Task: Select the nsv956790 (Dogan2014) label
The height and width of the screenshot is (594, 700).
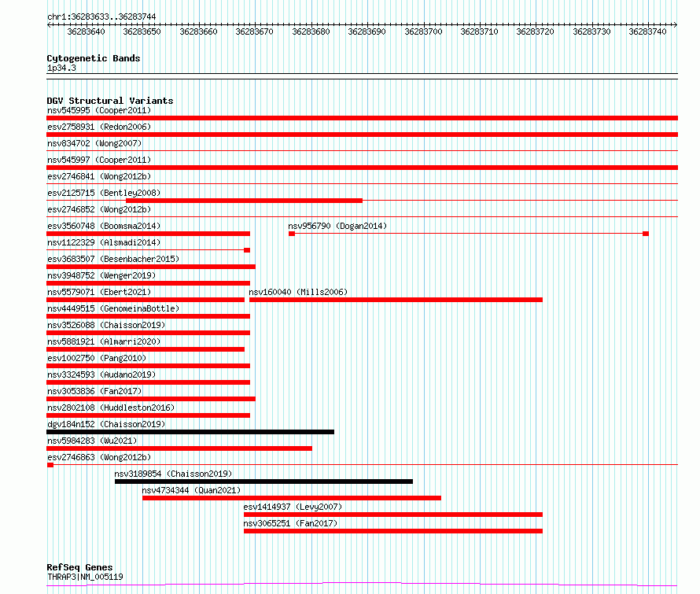Action: pyautogui.click(x=337, y=226)
